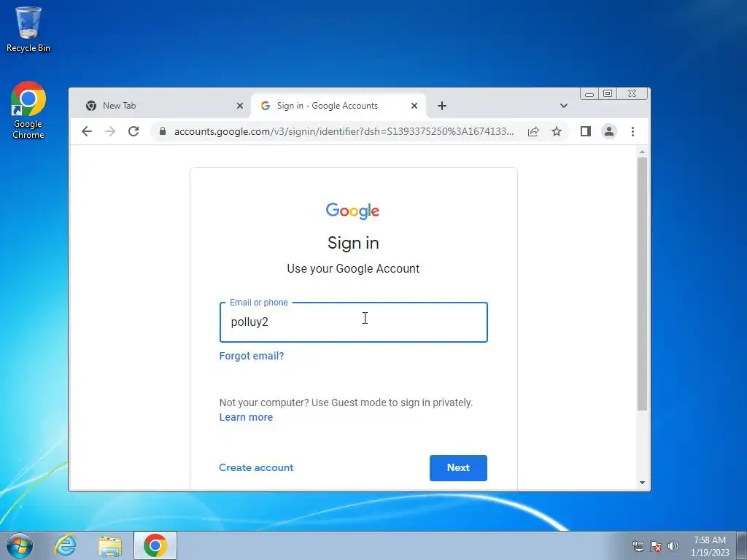The width and height of the screenshot is (747, 560).
Task: Click the 'Use your Google Account' text
Action: [x=353, y=268]
